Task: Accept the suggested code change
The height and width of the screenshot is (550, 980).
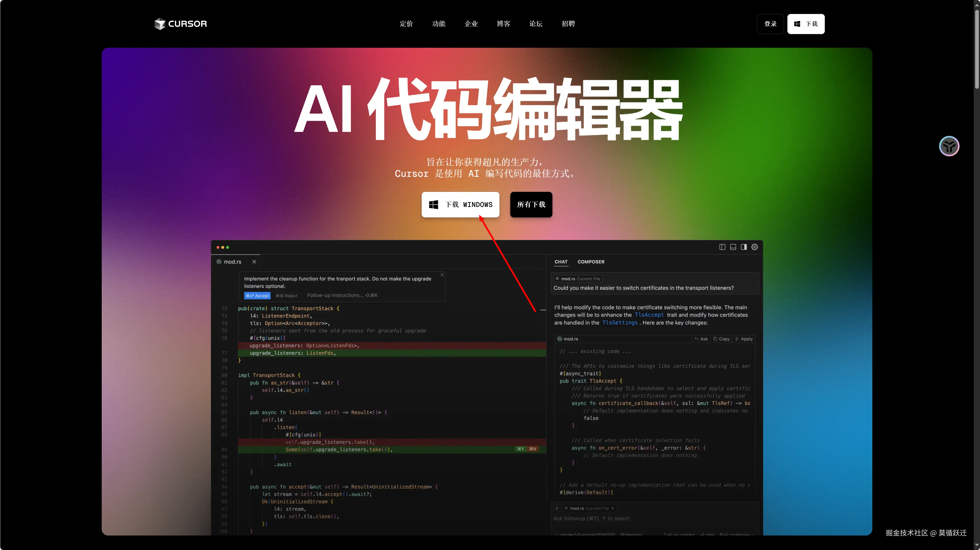Action: tap(257, 296)
